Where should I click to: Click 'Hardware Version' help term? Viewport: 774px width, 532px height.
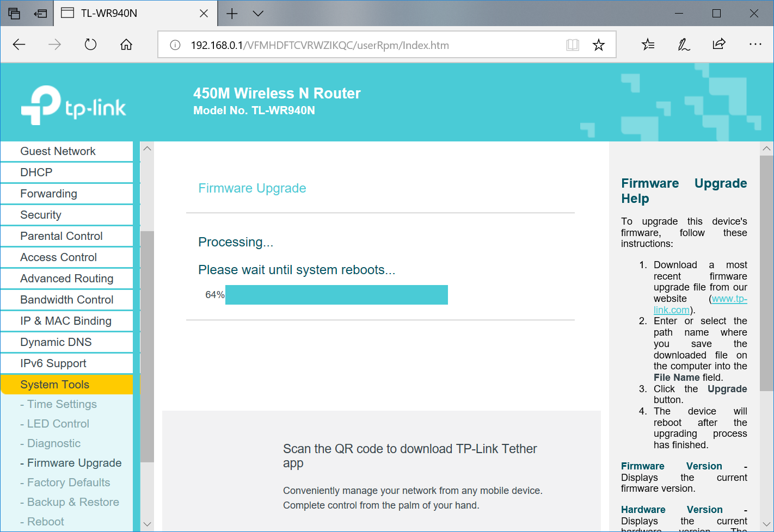672,510
